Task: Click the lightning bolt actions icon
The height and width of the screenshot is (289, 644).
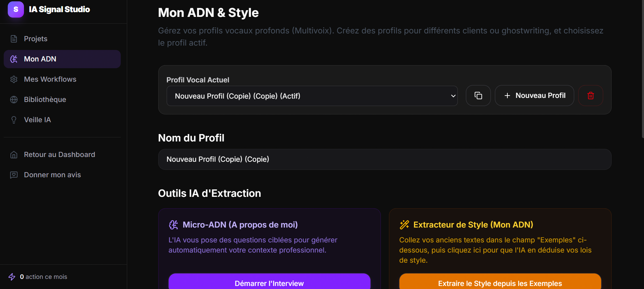Action: [x=12, y=277]
